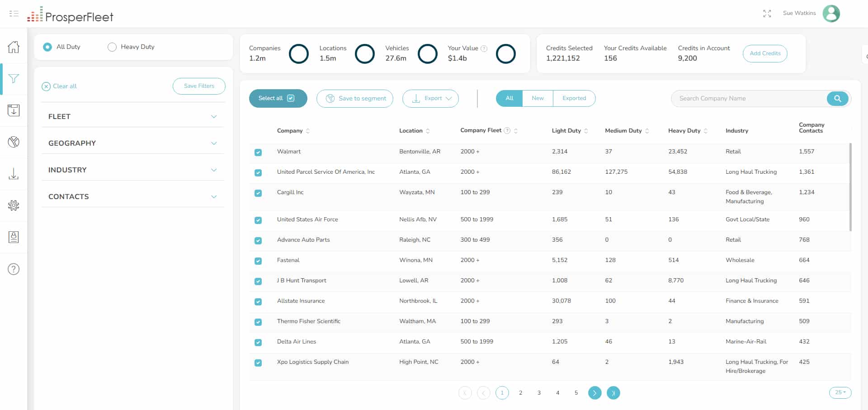
Task: Toggle fullscreen mode icon
Action: coord(767,14)
